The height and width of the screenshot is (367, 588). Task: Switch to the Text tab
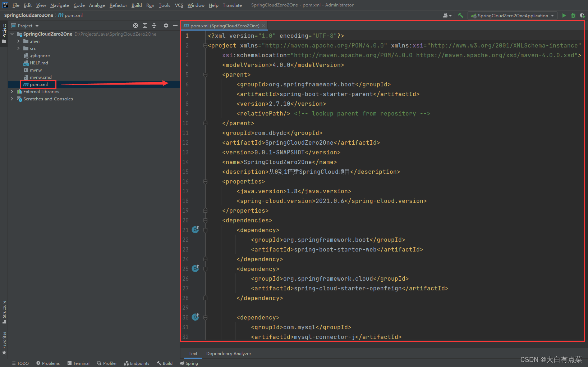click(x=193, y=353)
